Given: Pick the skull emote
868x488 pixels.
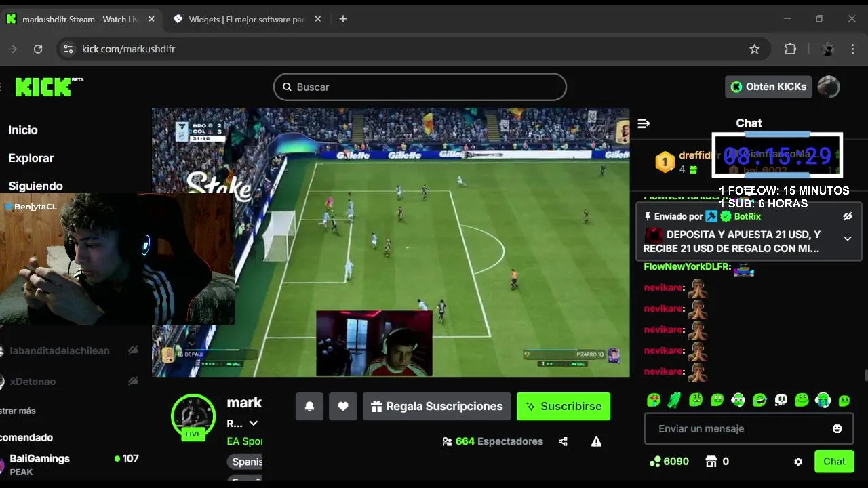Looking at the screenshot, I should coord(781,400).
